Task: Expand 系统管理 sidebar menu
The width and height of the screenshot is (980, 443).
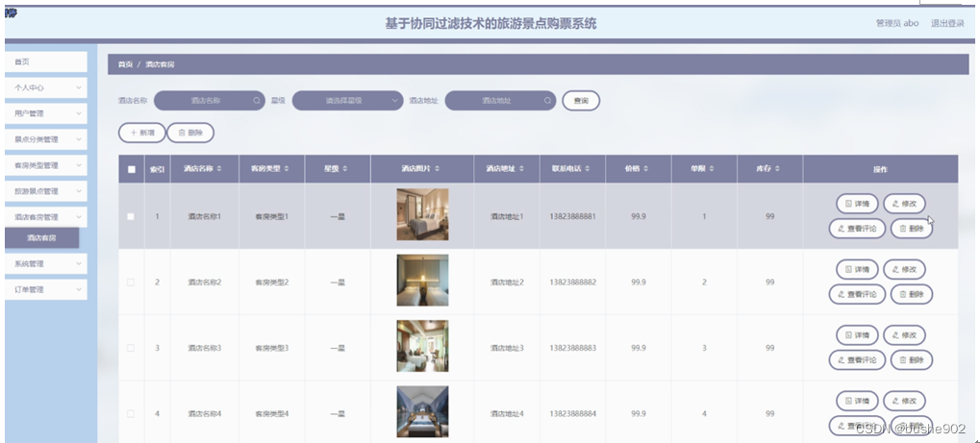Action: tap(45, 263)
